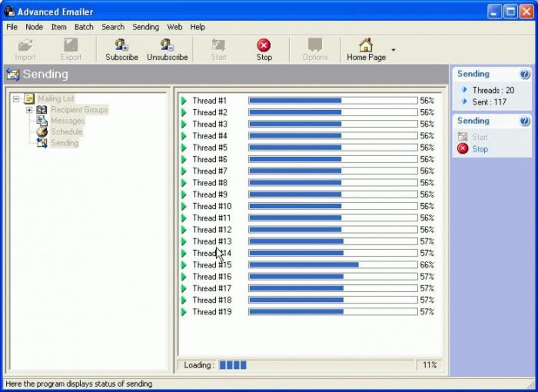Maximize the Advanced Emailer window
Screen dimensions: 538x392
[x=510, y=12]
